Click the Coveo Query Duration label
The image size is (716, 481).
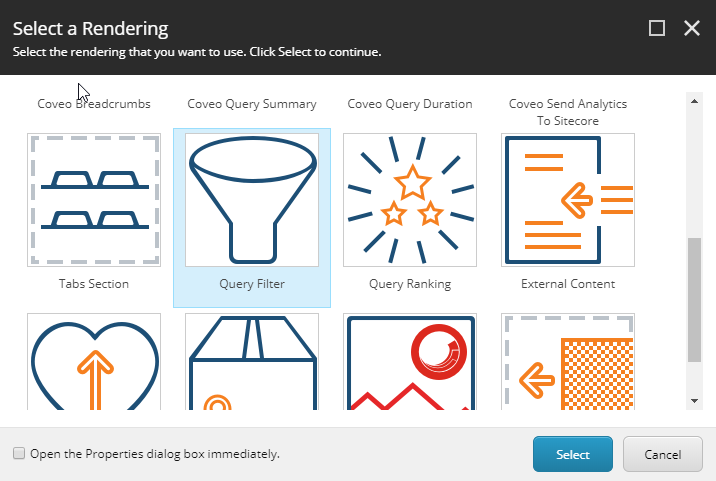pyautogui.click(x=410, y=104)
